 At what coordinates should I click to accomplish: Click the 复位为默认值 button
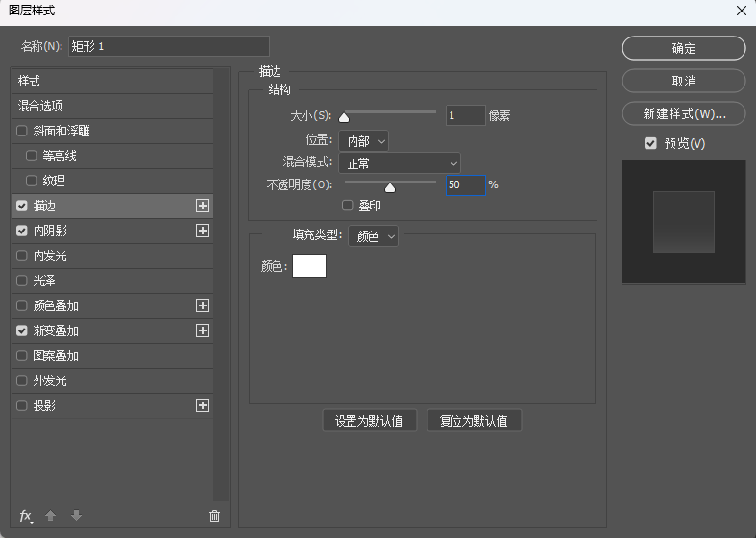[474, 421]
